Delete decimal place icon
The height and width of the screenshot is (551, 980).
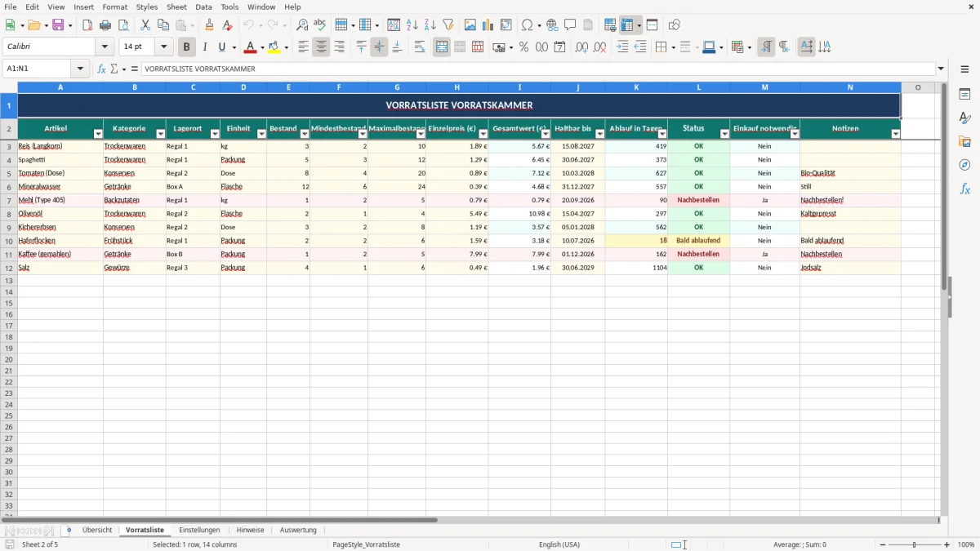click(599, 47)
